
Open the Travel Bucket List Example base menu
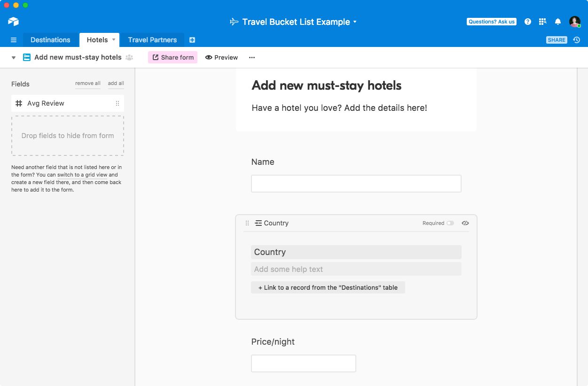coord(294,22)
